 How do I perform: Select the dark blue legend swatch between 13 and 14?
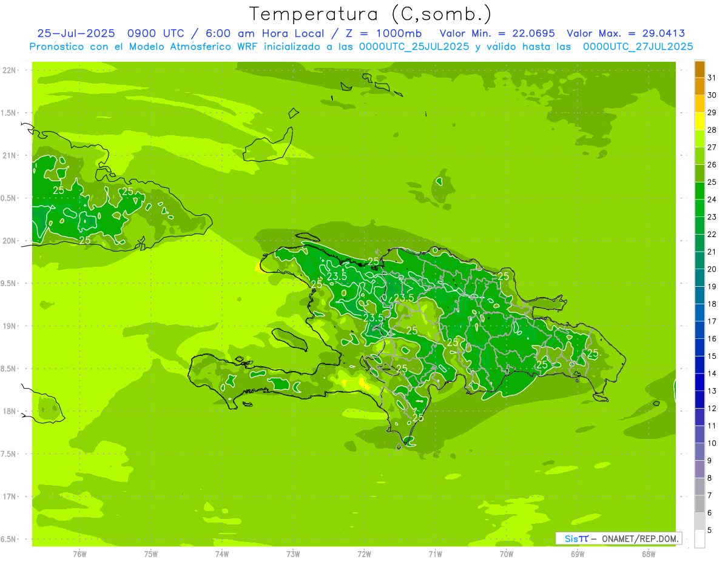(699, 382)
